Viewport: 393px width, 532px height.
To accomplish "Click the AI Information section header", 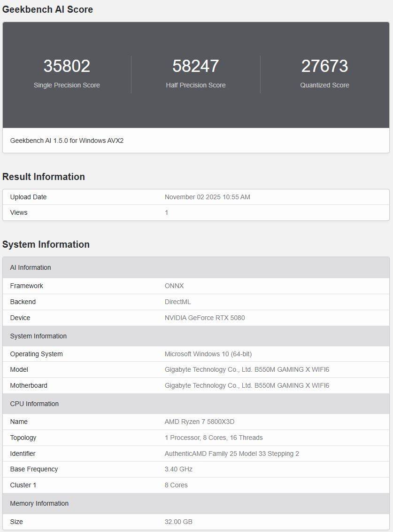I will (31, 267).
